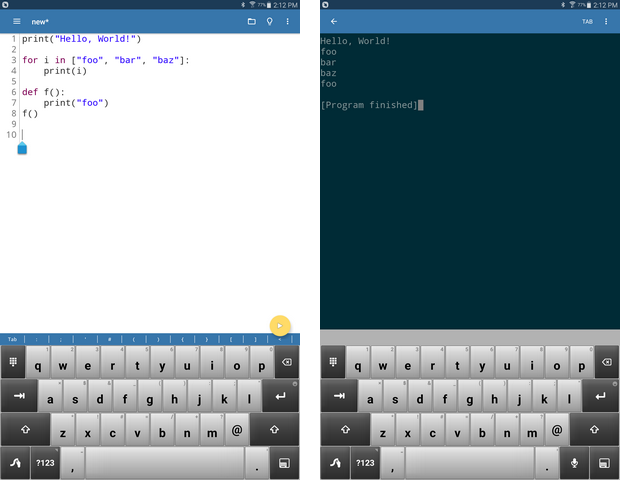The width and height of the screenshot is (620, 480).
Task: Tap the period key on console keyboard
Action: coord(547,463)
